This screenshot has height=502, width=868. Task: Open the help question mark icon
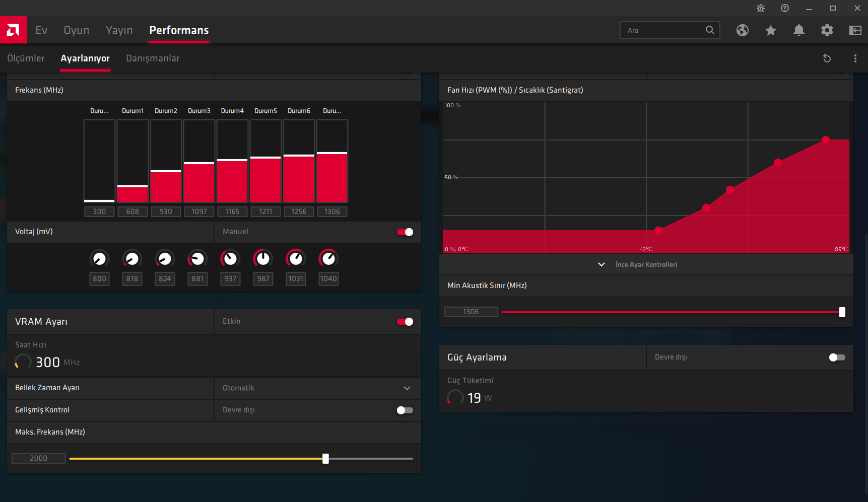pos(785,8)
